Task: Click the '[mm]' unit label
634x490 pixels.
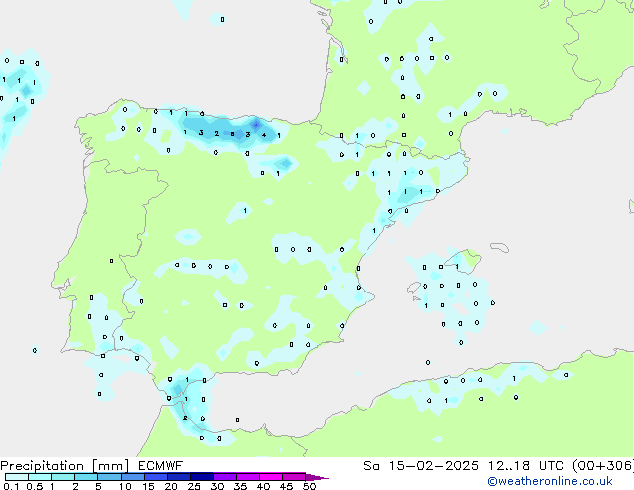Action: tap(110, 466)
